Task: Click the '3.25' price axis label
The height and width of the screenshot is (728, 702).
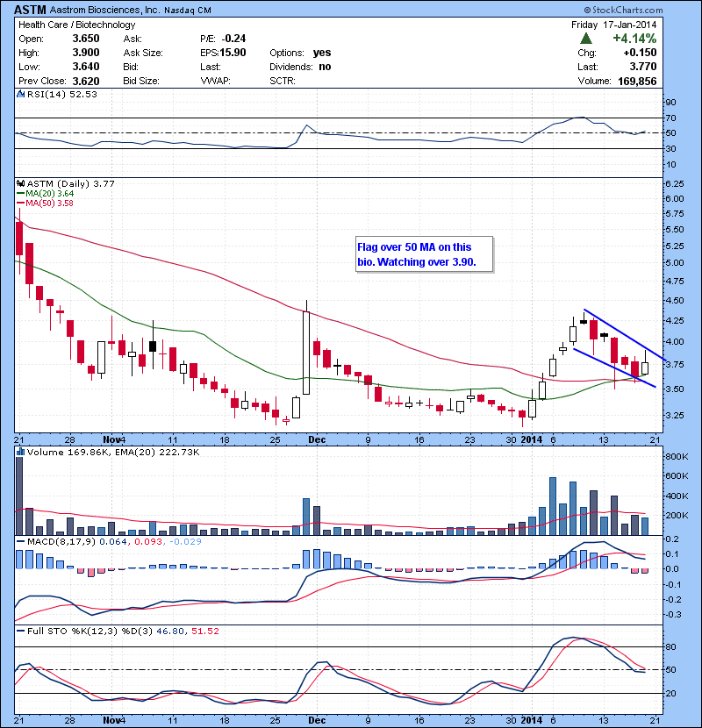Action: 675,415
